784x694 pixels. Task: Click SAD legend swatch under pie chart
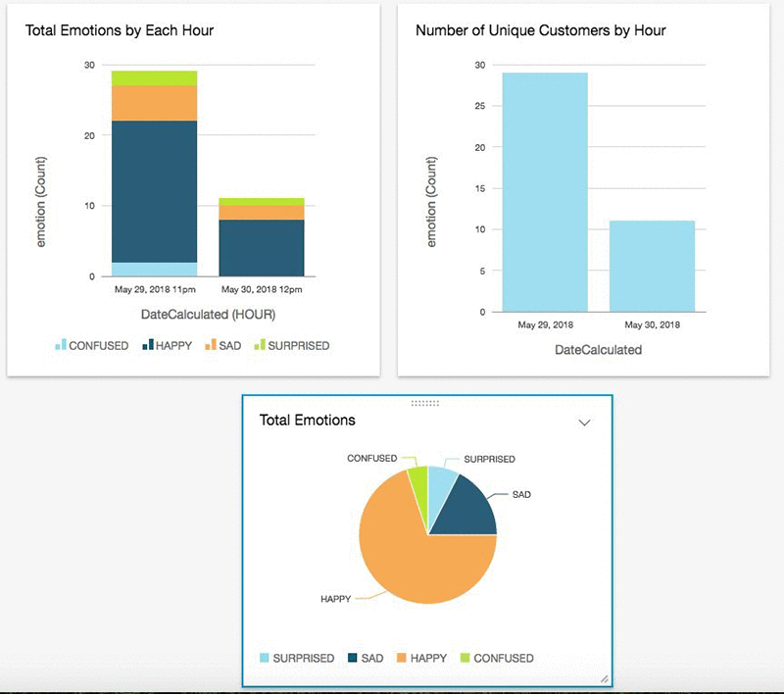(353, 658)
